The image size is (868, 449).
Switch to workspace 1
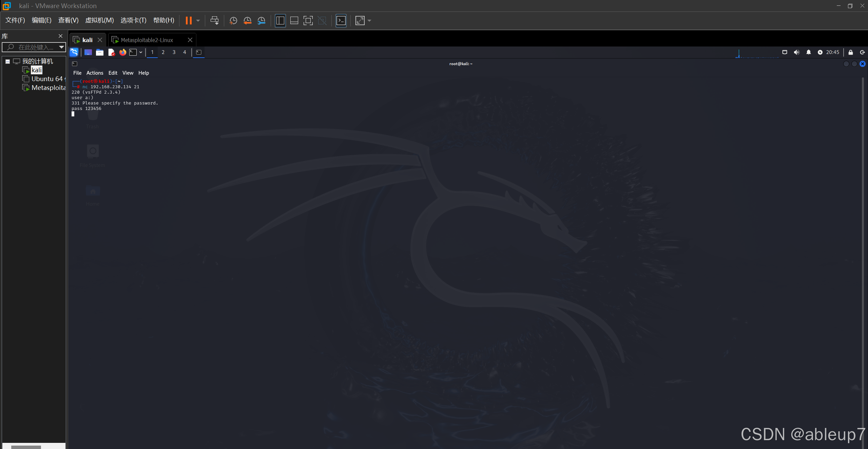click(x=152, y=52)
